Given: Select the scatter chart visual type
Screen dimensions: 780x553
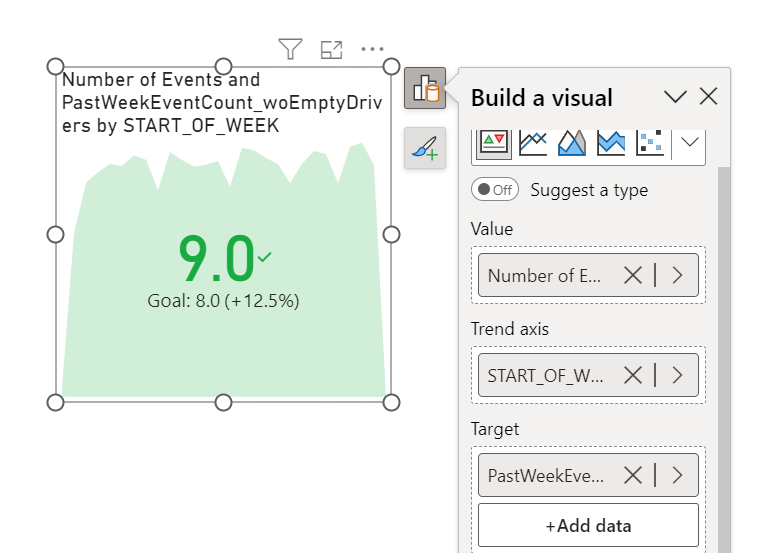Looking at the screenshot, I should [x=650, y=143].
